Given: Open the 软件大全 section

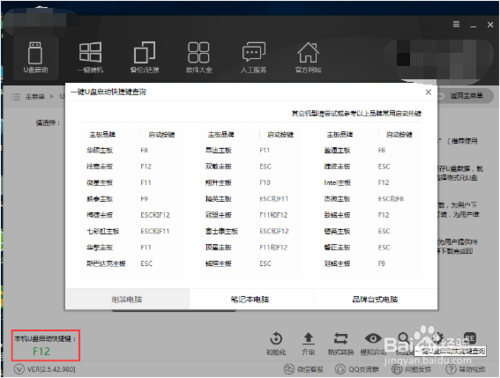Looking at the screenshot, I should pos(199,57).
